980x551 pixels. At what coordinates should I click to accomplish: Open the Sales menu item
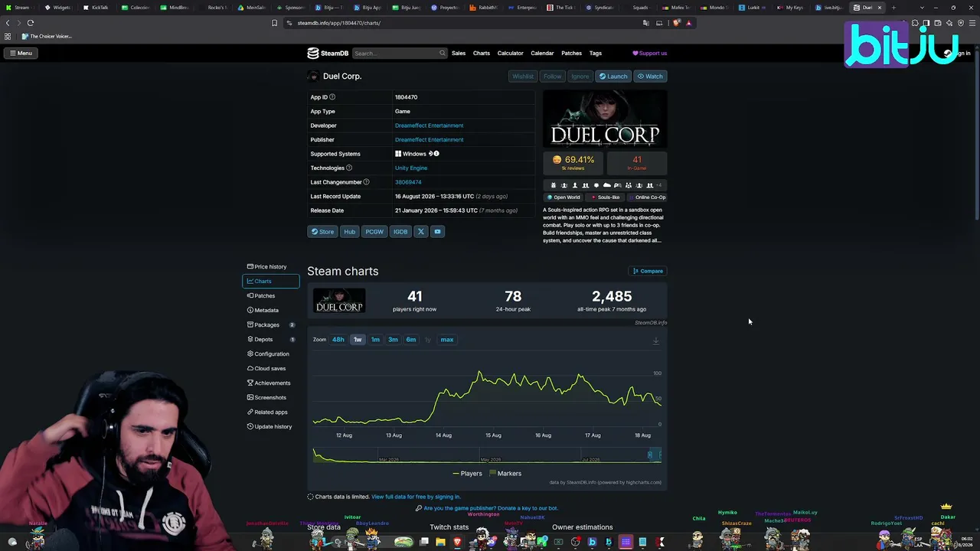tap(459, 54)
